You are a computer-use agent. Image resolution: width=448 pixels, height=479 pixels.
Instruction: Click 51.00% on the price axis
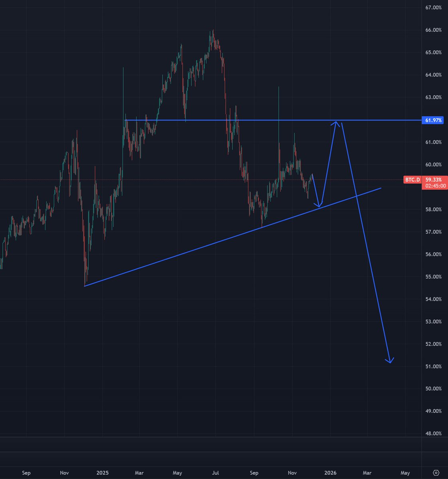tap(433, 366)
